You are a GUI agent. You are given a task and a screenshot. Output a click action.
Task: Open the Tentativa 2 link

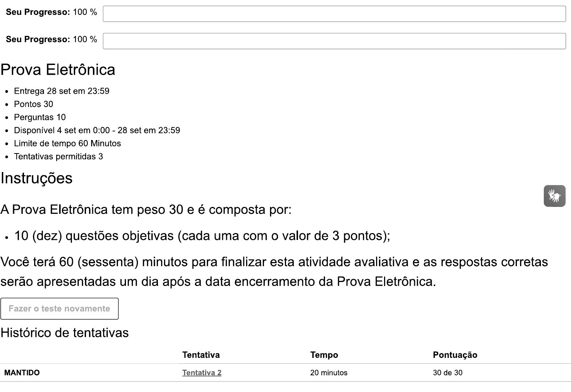[202, 373]
